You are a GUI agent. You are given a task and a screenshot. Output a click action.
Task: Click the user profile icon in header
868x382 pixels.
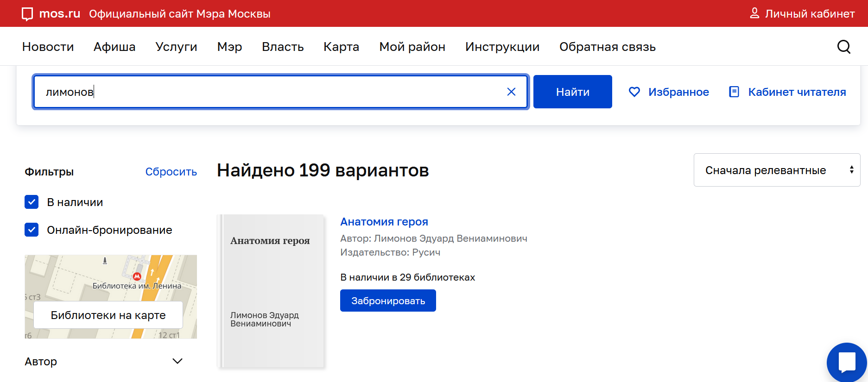(754, 13)
